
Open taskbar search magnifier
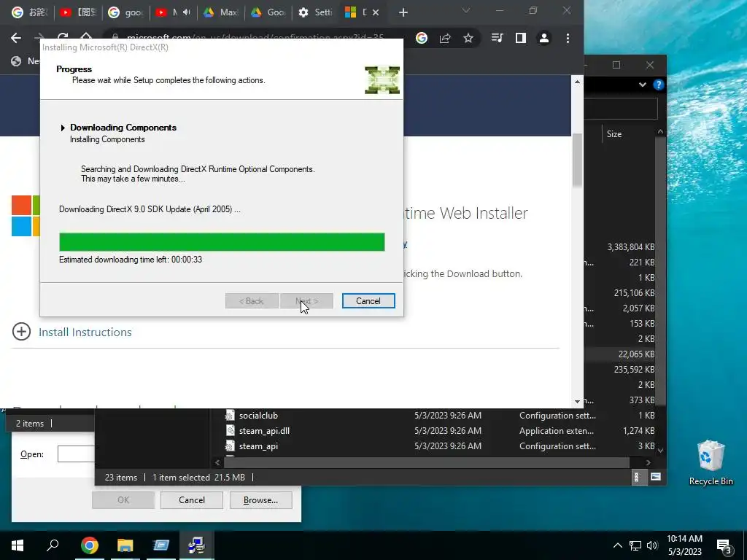coord(53,545)
